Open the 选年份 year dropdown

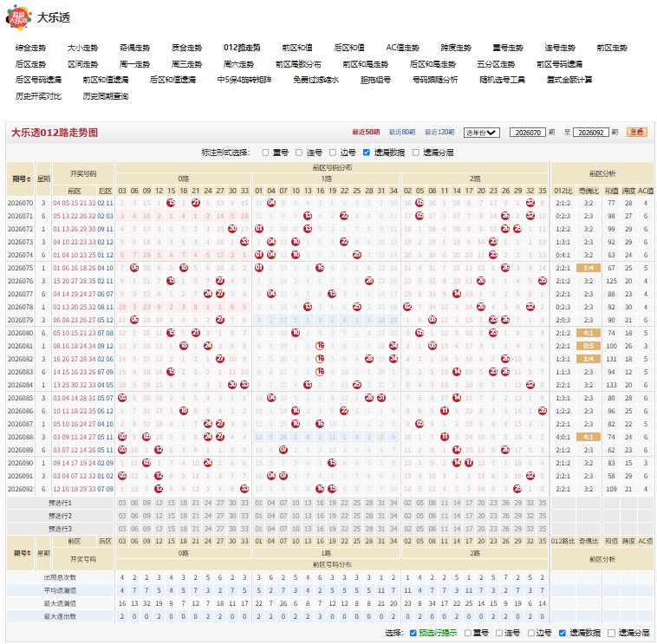point(481,133)
